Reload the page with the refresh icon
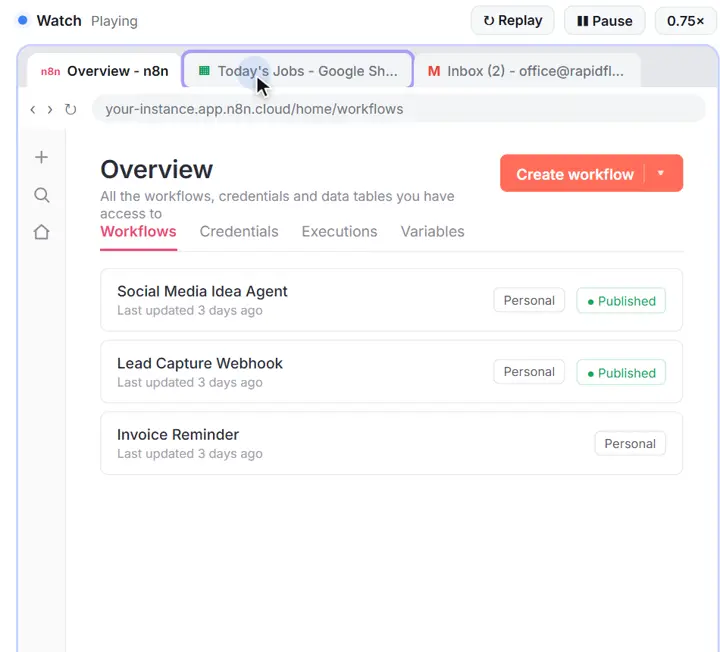 point(70,109)
